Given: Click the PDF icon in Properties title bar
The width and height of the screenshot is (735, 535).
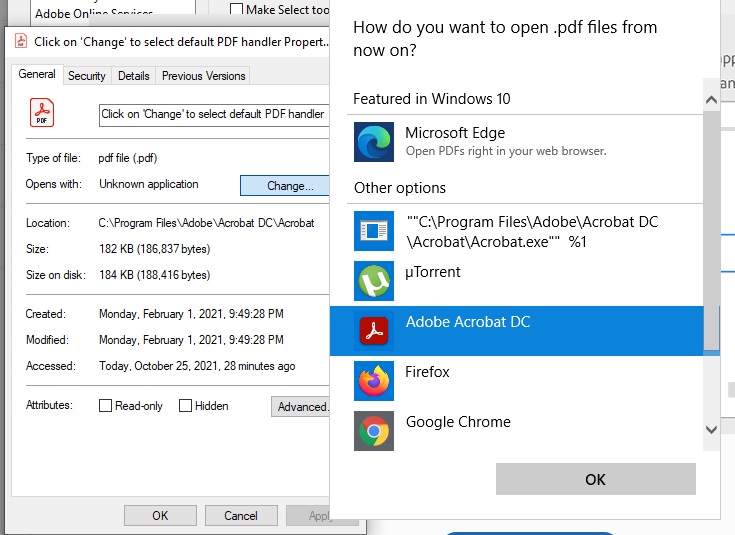Looking at the screenshot, I should click(21, 41).
